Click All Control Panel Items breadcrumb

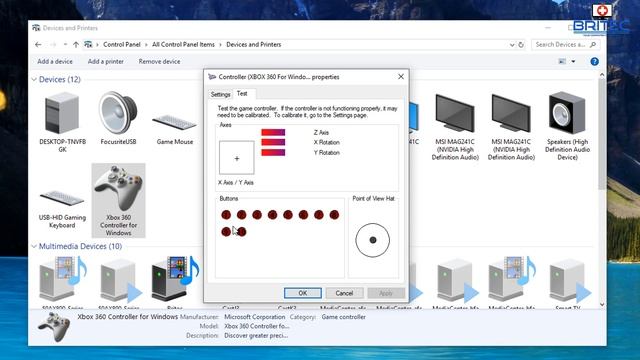183,44
